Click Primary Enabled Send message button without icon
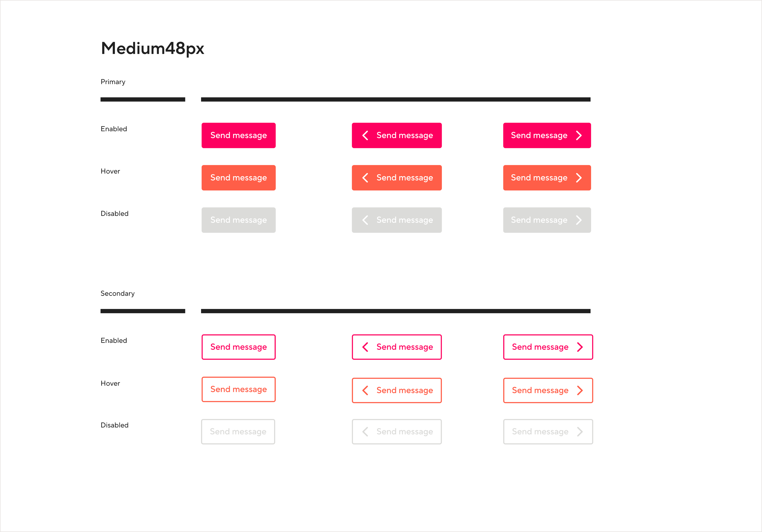 point(239,135)
